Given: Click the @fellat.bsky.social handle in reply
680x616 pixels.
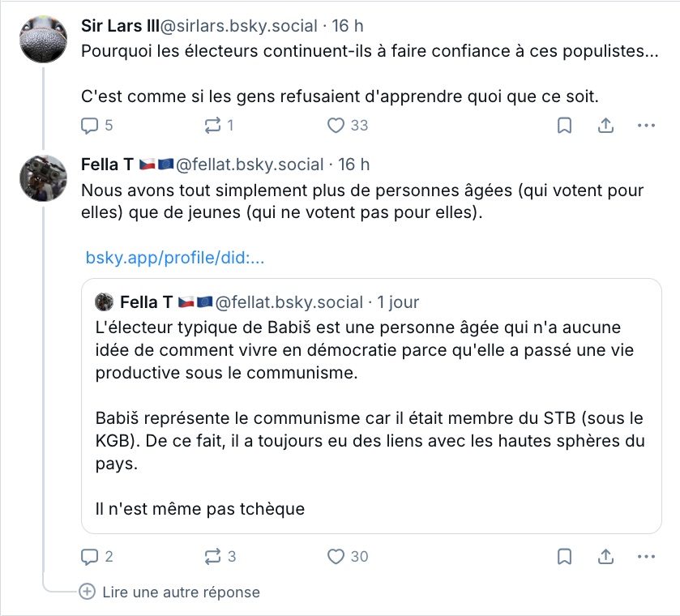Looking at the screenshot, I should click(250, 165).
